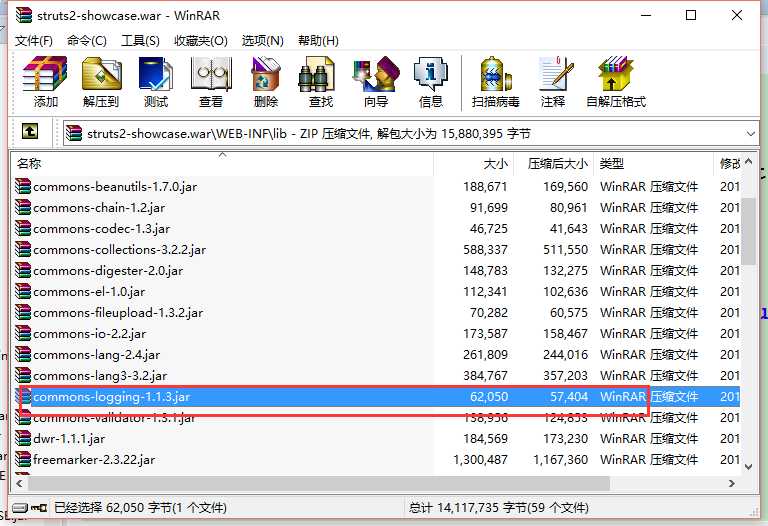Viewport: 768px width, 526px height.
Task: Click the 自解压格式 (SFX) toolbar icon
Action: click(x=616, y=74)
